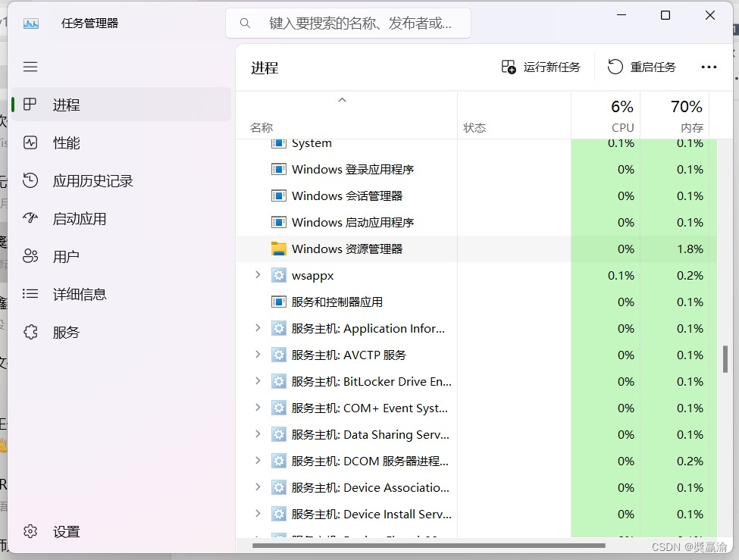The image size is (739, 560).
Task: Click the magnifier search icon
Action: [245, 23]
